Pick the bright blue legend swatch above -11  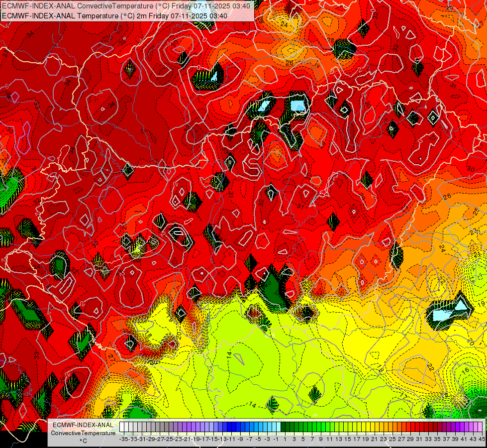(229, 427)
